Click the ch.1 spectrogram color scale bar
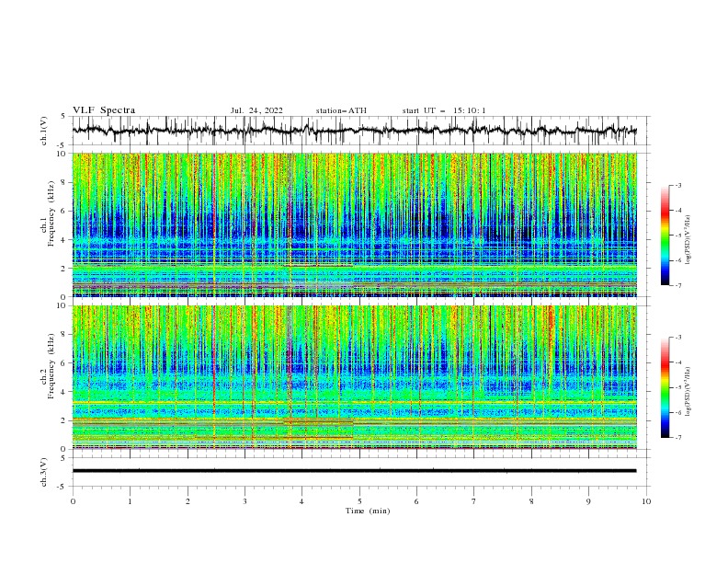The image size is (728, 563). 665,236
